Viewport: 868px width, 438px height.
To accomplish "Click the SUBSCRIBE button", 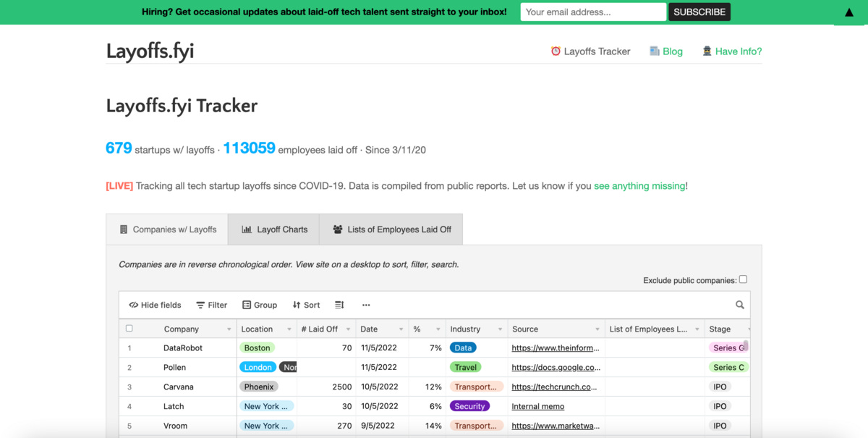I will click(699, 12).
